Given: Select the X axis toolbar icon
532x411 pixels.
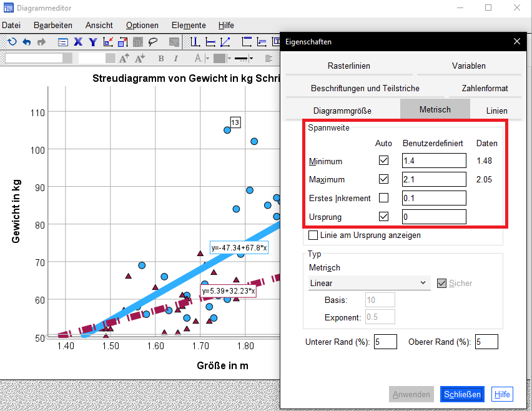Looking at the screenshot, I should pos(78,41).
